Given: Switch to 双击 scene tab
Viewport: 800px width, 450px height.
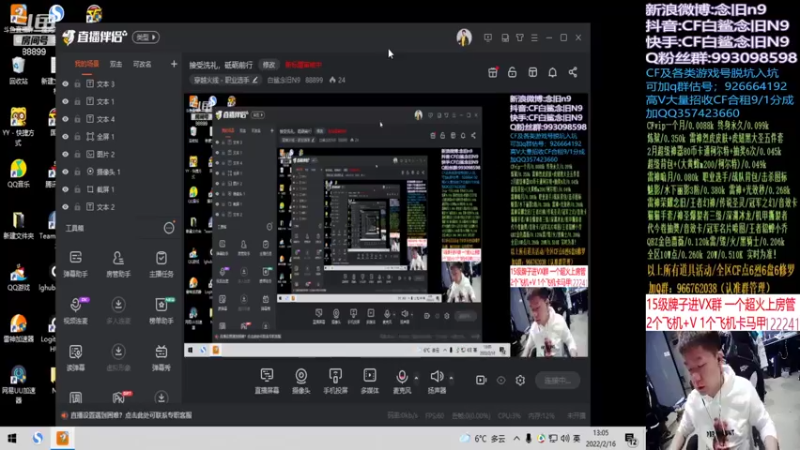Looking at the screenshot, I should click(116, 64).
